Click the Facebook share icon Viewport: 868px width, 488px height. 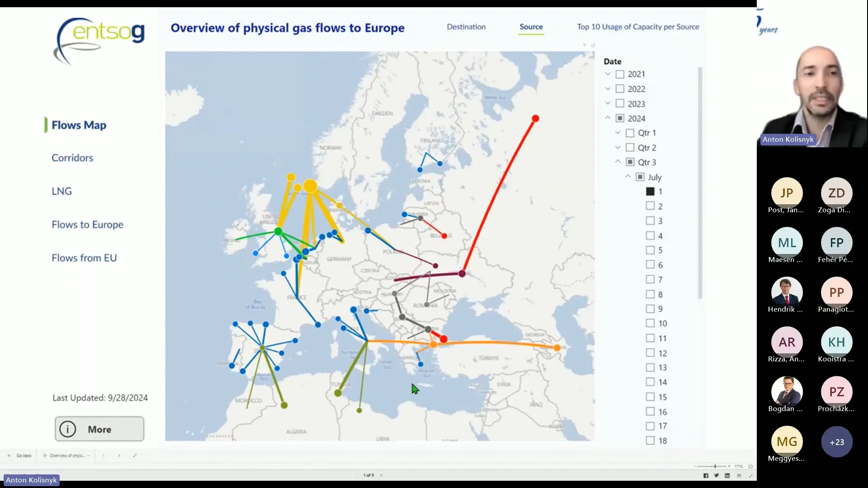706,475
